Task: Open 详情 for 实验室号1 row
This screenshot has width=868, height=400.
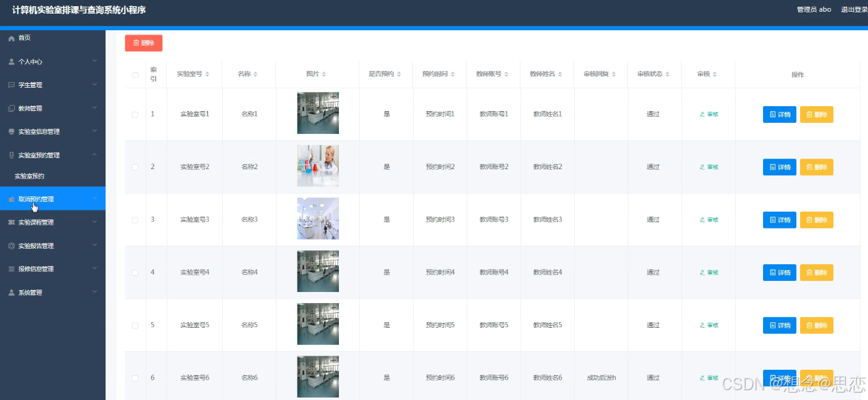Action: 780,114
